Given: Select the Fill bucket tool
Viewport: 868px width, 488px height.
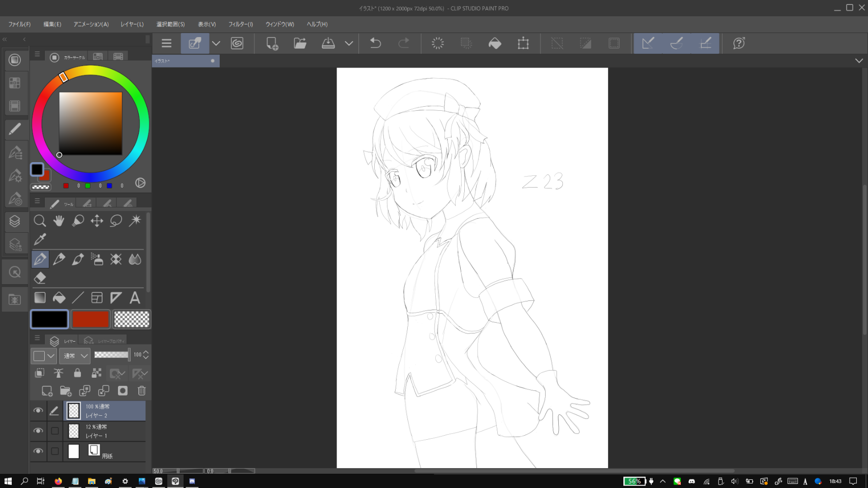Looking at the screenshot, I should pyautogui.click(x=59, y=298).
